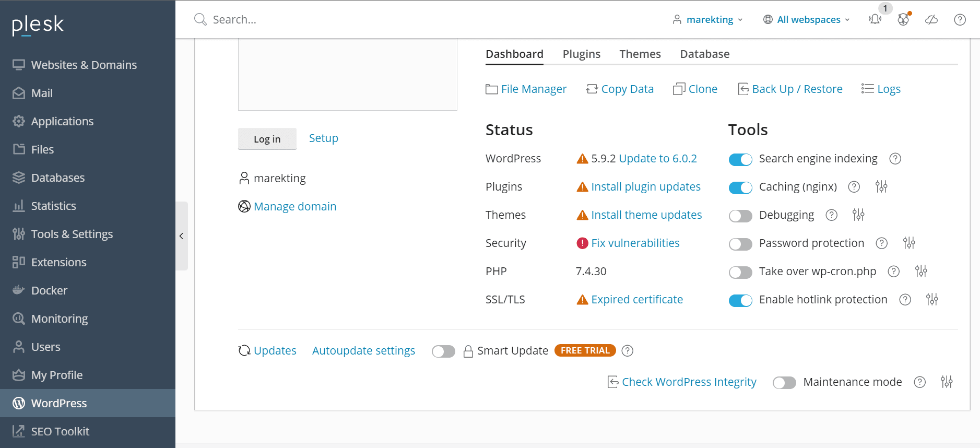
Task: Disable Search engine indexing toggle
Action: click(x=740, y=159)
